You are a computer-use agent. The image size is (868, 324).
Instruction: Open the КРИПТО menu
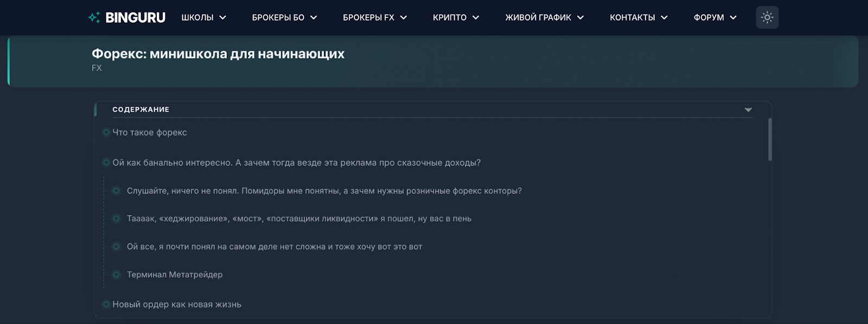(456, 17)
